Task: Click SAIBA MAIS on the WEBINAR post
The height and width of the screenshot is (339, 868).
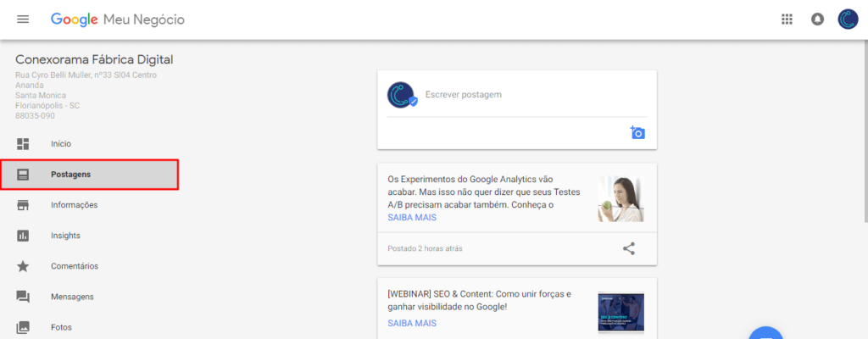Action: point(412,323)
